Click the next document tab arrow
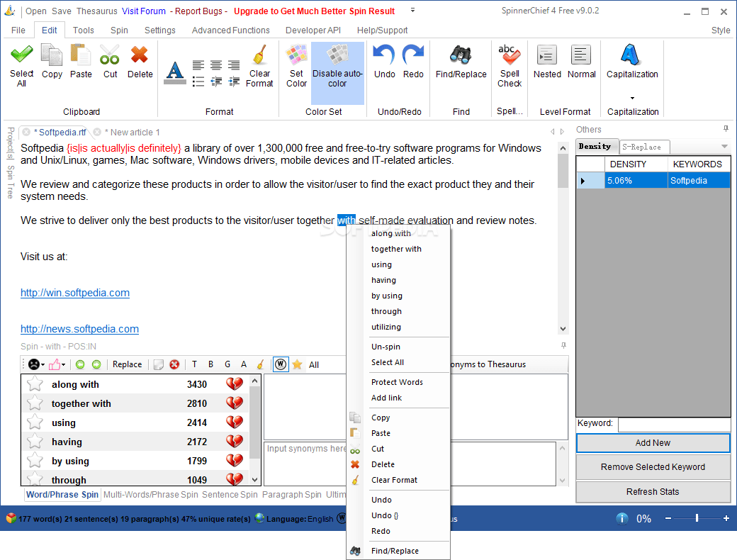Image resolution: width=737 pixels, height=560 pixels. coord(562,132)
